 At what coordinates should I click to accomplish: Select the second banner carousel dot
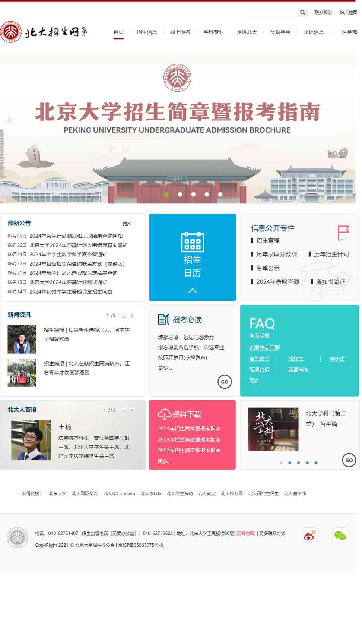[x=180, y=194]
